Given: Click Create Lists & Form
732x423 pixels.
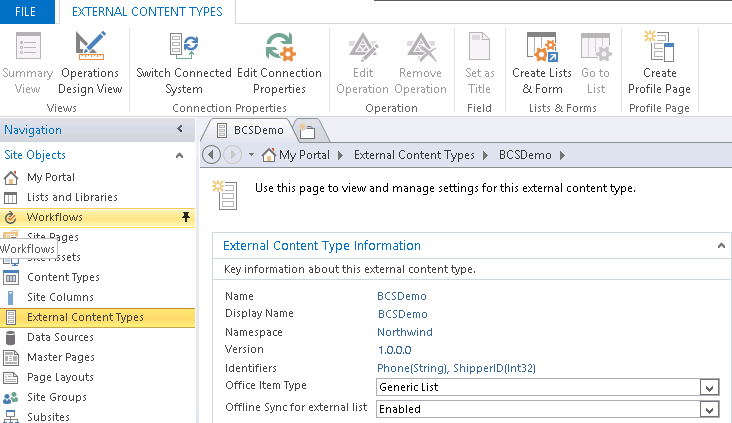Looking at the screenshot, I should [542, 62].
